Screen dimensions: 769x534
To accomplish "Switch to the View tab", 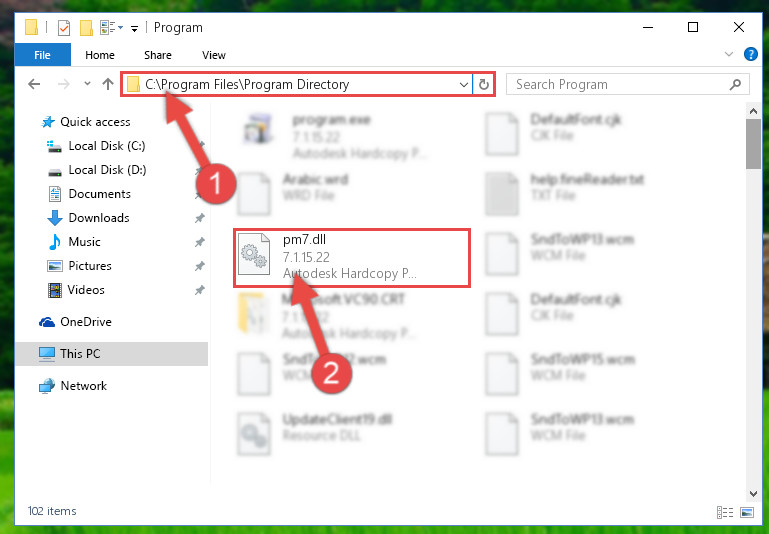I will coord(214,55).
